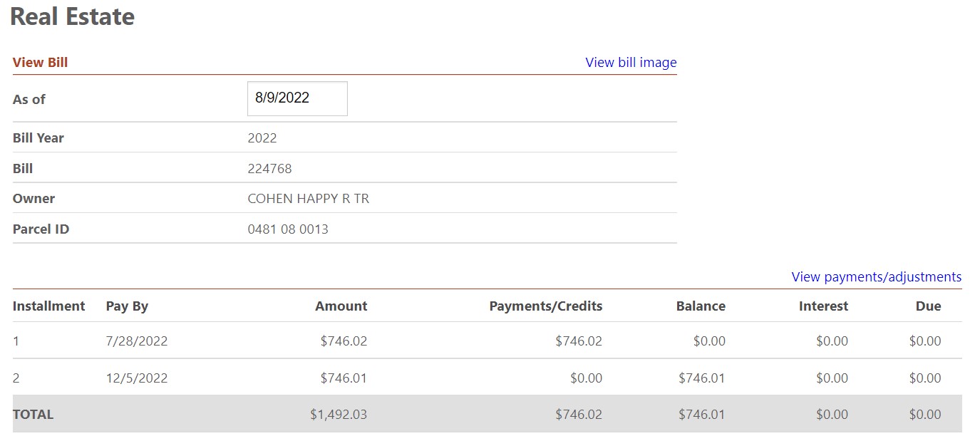Select the 7/28/2022 pay-by date

pos(137,341)
